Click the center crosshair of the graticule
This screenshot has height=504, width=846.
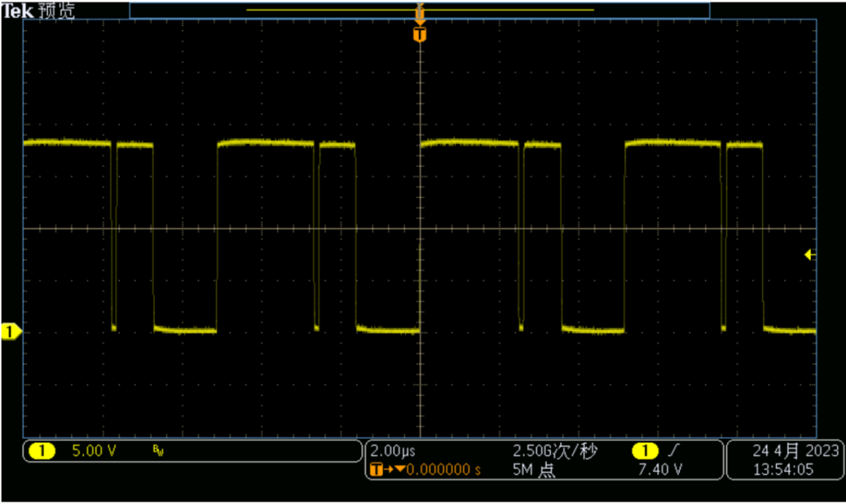(420, 229)
